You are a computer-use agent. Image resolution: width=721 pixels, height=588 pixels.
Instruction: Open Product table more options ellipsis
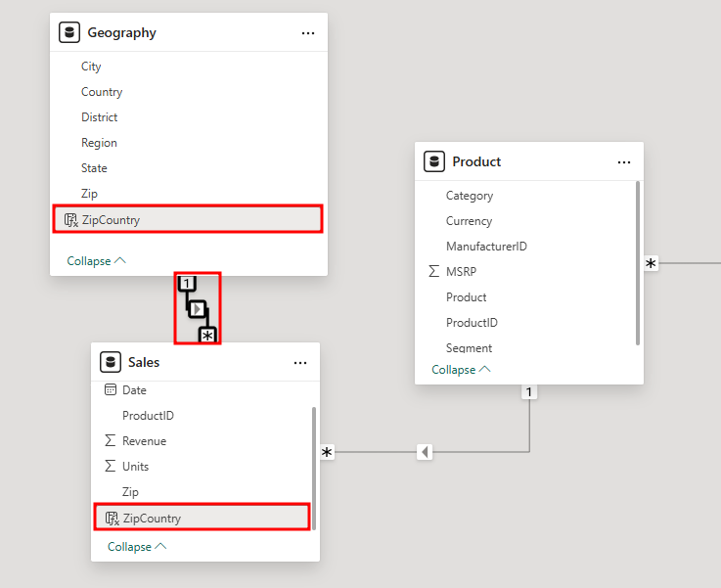click(624, 162)
